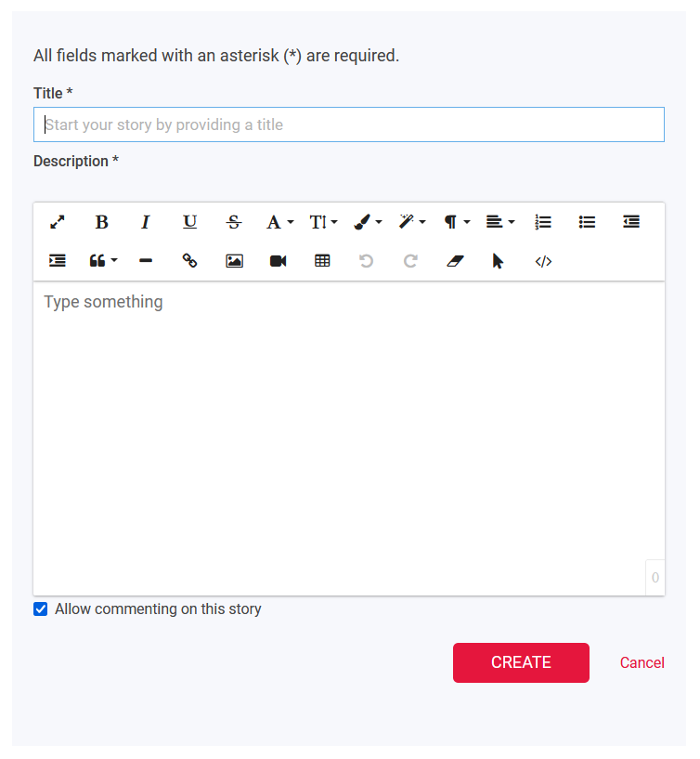Viewport: 700px width, 759px height.
Task: Clear formatting with eraser icon
Action: pos(455,261)
